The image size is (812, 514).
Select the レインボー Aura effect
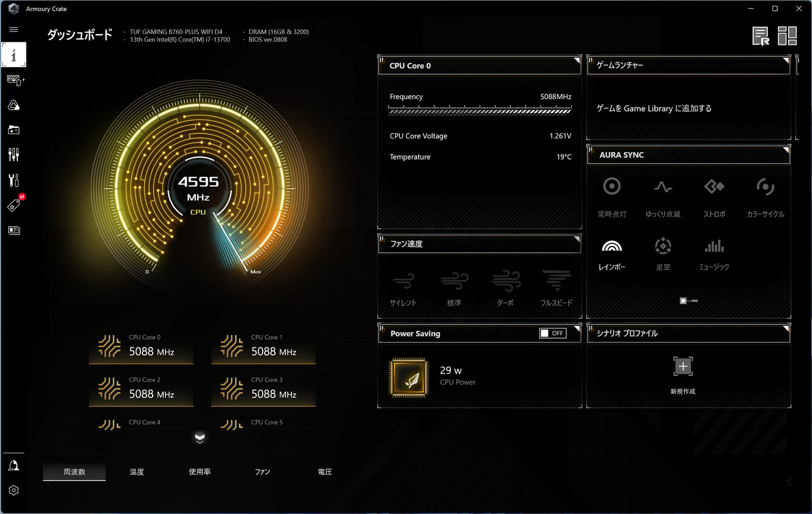click(612, 254)
